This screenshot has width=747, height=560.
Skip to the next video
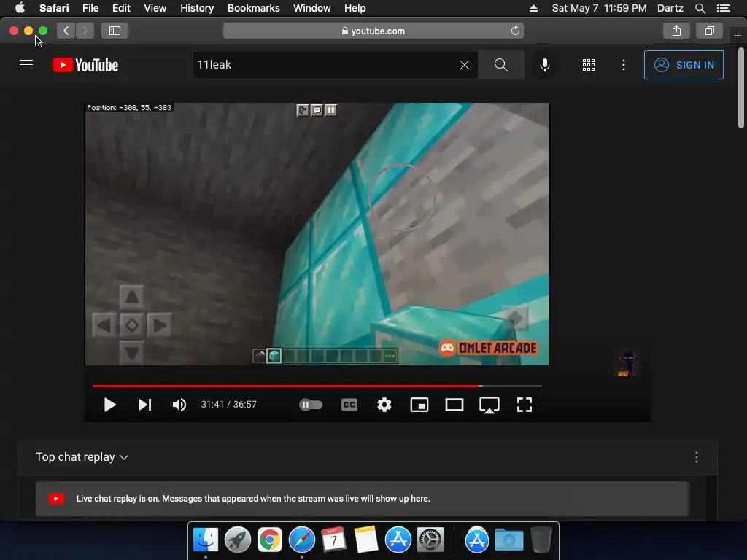[145, 405]
